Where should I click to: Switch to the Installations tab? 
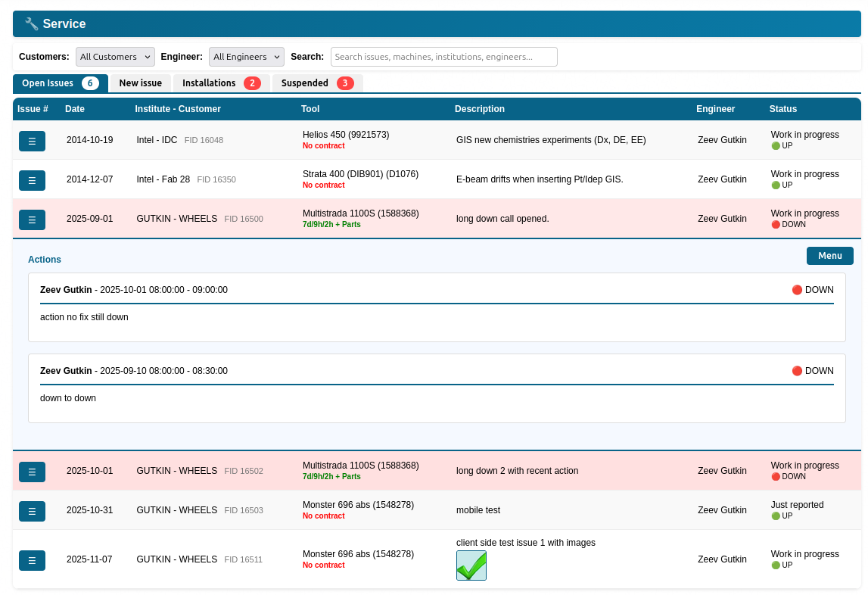221,83
